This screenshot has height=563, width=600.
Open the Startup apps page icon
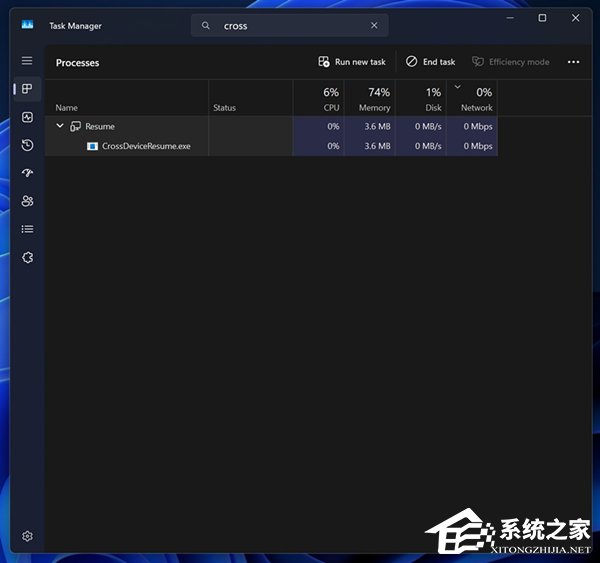(x=27, y=173)
